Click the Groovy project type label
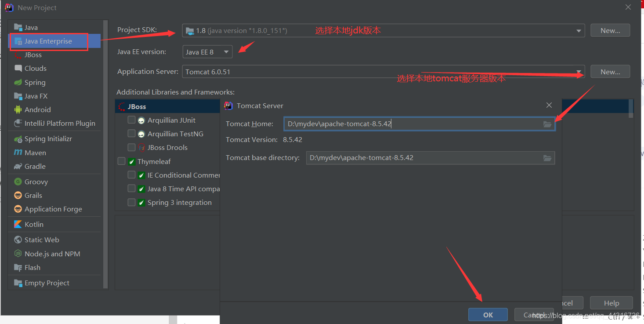This screenshot has height=324, width=644. pos(36,182)
